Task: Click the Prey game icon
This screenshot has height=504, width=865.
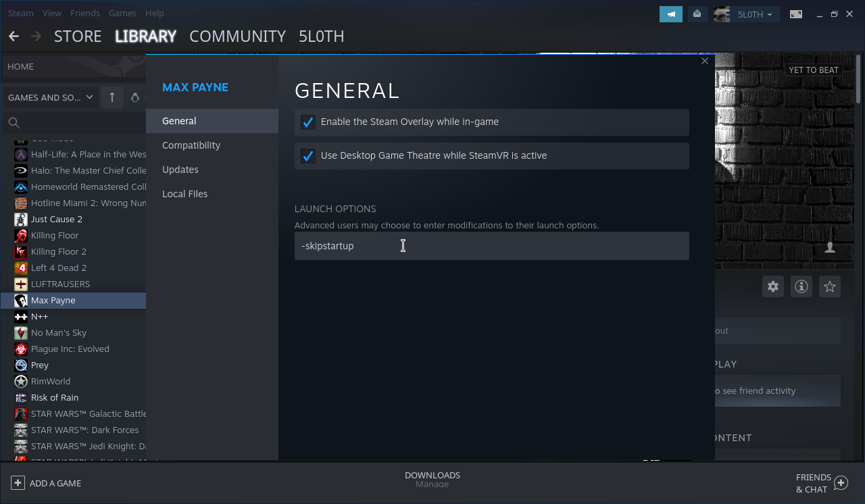Action: (21, 365)
